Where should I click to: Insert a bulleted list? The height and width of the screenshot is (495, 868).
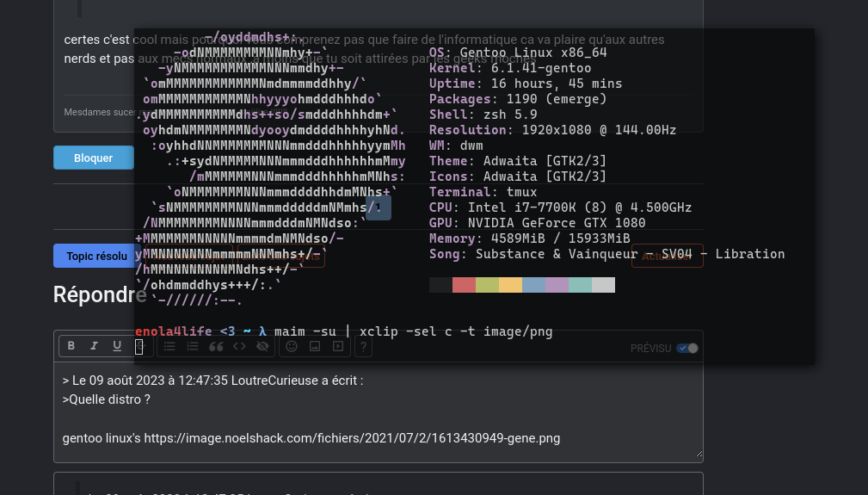(169, 347)
